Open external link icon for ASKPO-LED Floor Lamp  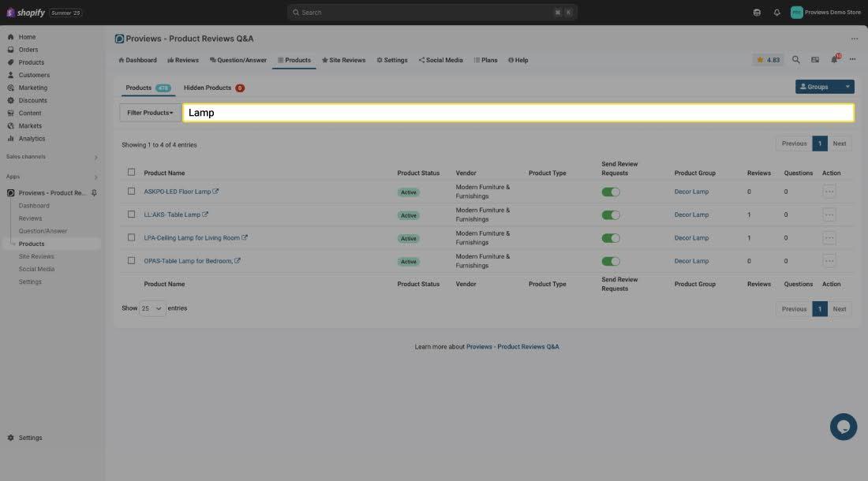[x=216, y=192]
